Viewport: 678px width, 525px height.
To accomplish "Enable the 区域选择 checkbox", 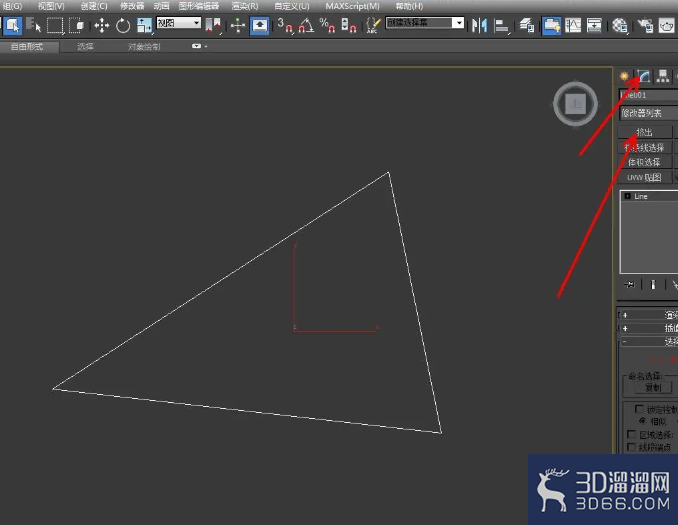I will tap(631, 434).
